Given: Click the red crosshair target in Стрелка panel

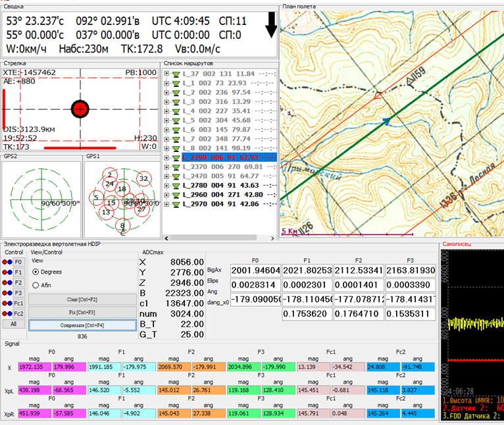Looking at the screenshot, I should (x=80, y=108).
